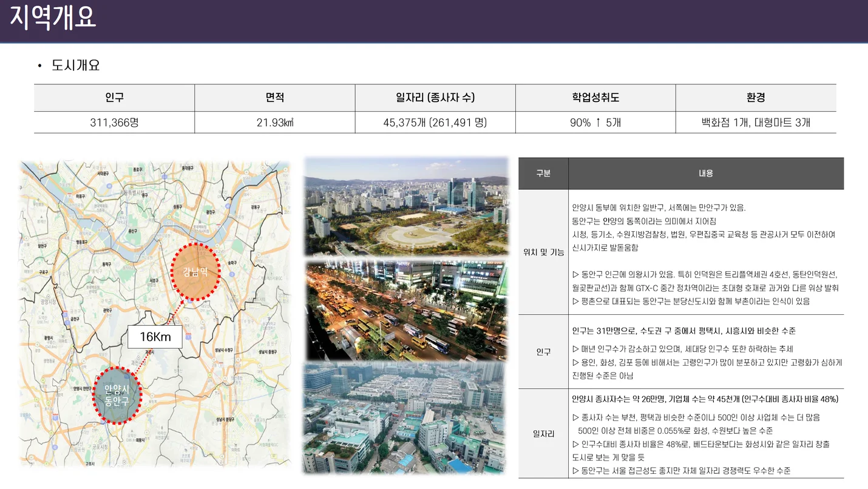Select the '90% ↑ 5개' cell

[x=595, y=123]
